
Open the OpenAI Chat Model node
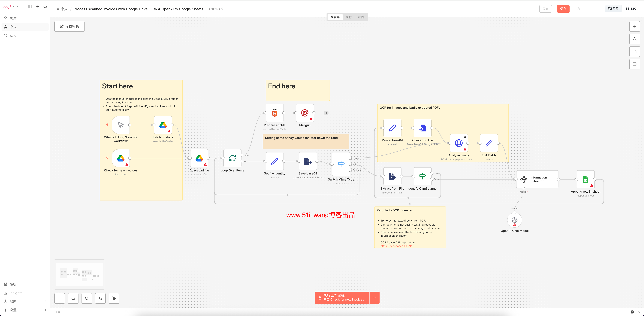(x=514, y=220)
